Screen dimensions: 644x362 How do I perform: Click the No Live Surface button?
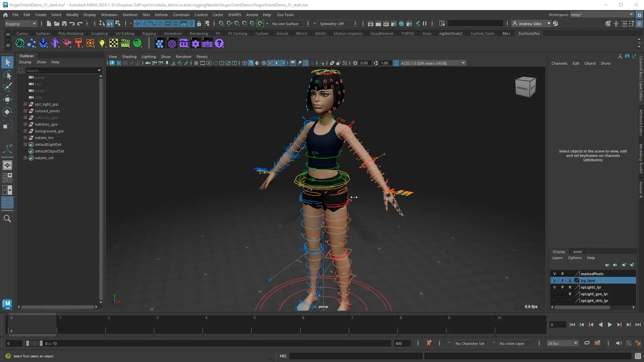click(x=285, y=24)
